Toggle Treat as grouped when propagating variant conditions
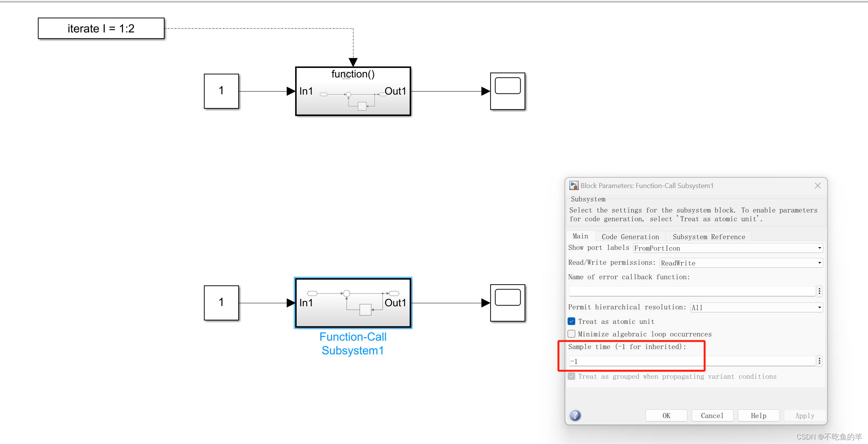The image size is (868, 444). [571, 376]
